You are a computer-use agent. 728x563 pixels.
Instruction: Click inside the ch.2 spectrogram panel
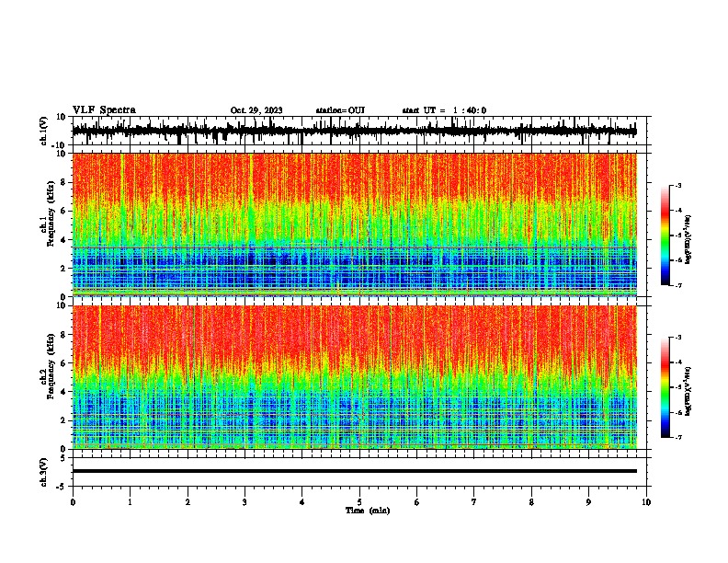[354, 377]
